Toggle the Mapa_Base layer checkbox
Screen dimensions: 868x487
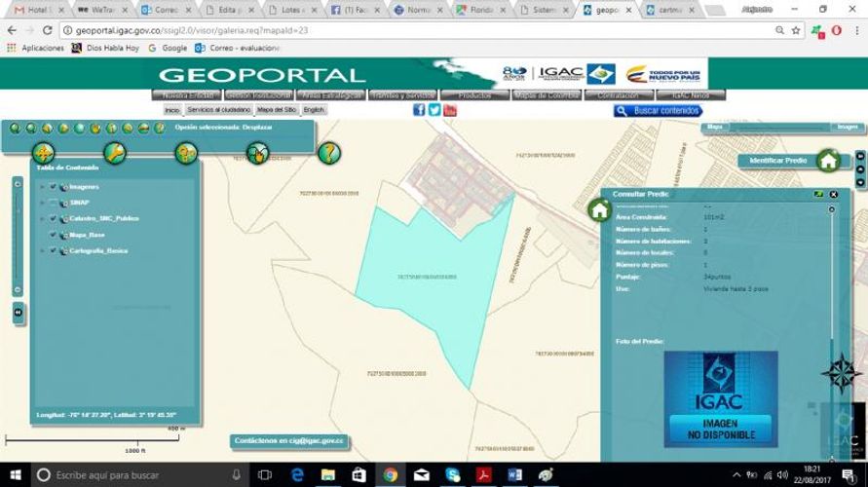(x=54, y=235)
